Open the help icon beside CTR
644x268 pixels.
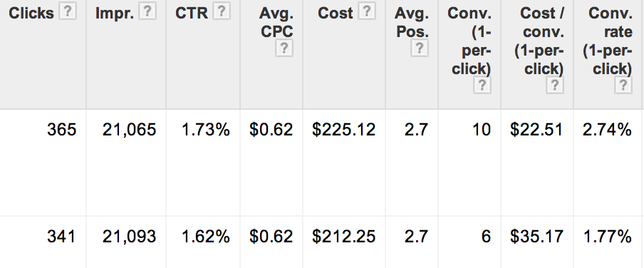coord(222,12)
